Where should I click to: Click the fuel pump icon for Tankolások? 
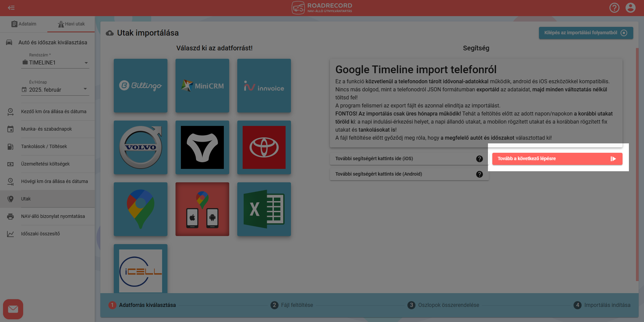coord(10,147)
